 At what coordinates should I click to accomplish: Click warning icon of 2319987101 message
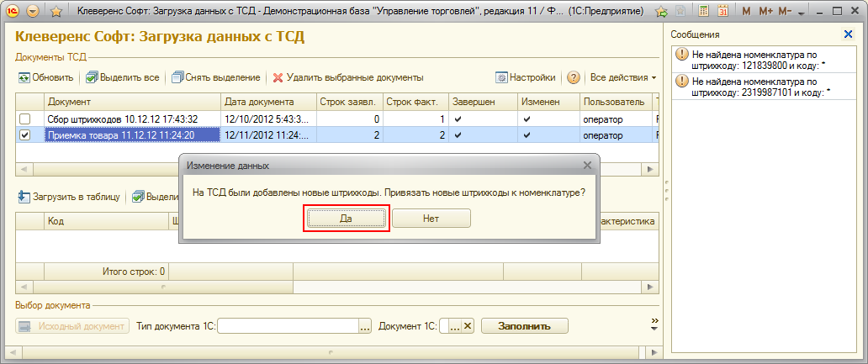[683, 81]
